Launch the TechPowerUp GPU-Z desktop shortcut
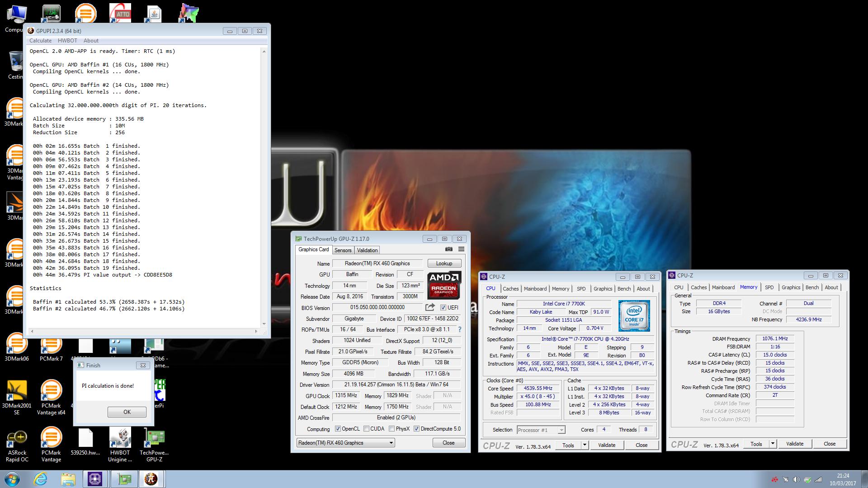The image size is (868, 488). click(x=154, y=445)
